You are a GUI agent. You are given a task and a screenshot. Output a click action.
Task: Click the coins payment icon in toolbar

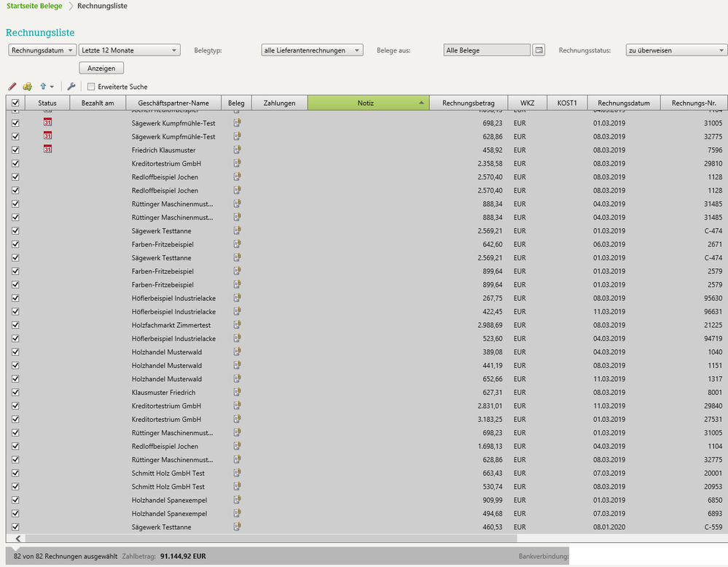[28, 87]
